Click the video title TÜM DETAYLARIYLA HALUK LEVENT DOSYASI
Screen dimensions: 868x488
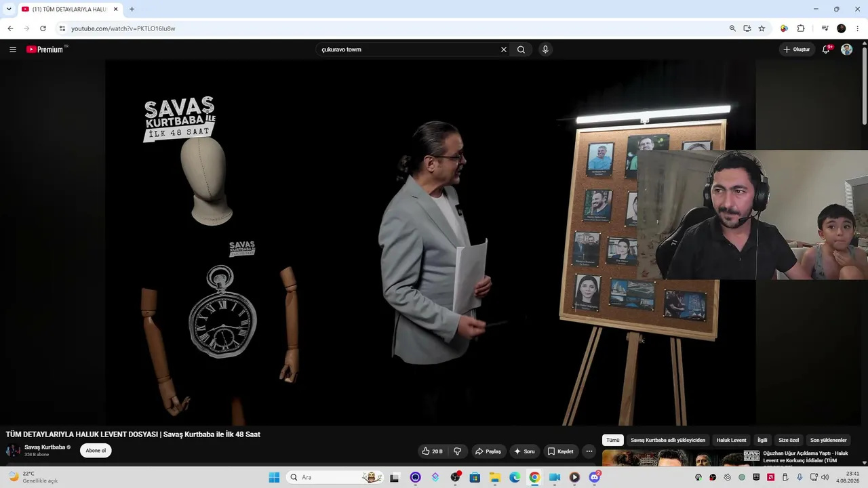(133, 434)
